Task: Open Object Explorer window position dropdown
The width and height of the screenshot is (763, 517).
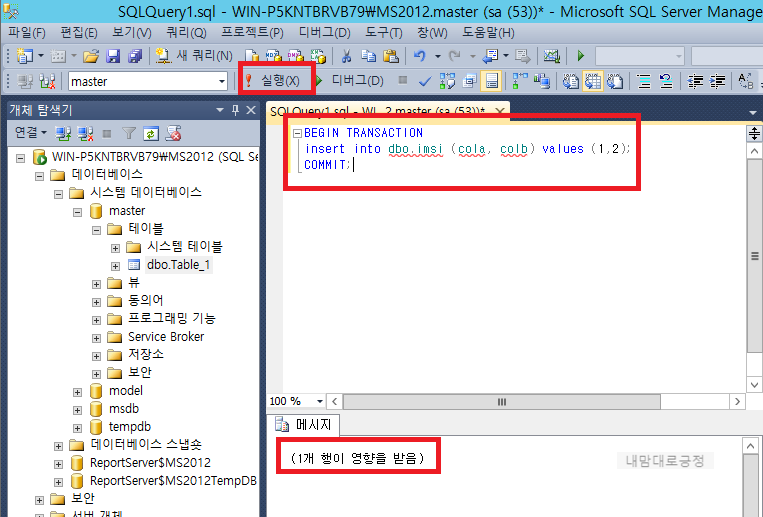Action: tap(220, 111)
